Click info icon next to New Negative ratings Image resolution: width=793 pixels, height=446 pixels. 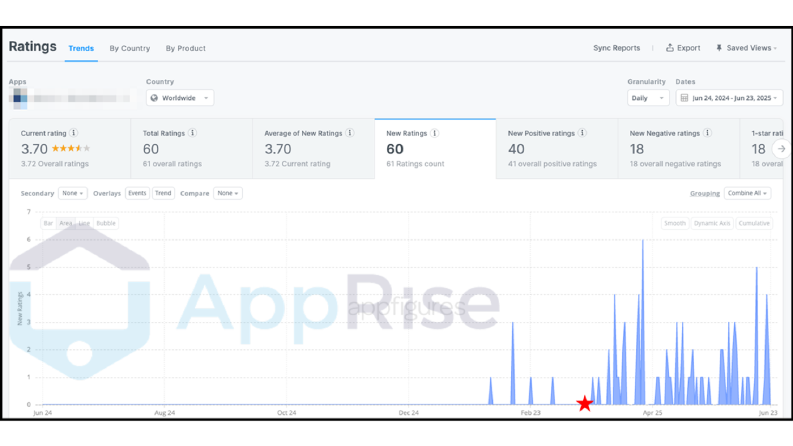[708, 133]
